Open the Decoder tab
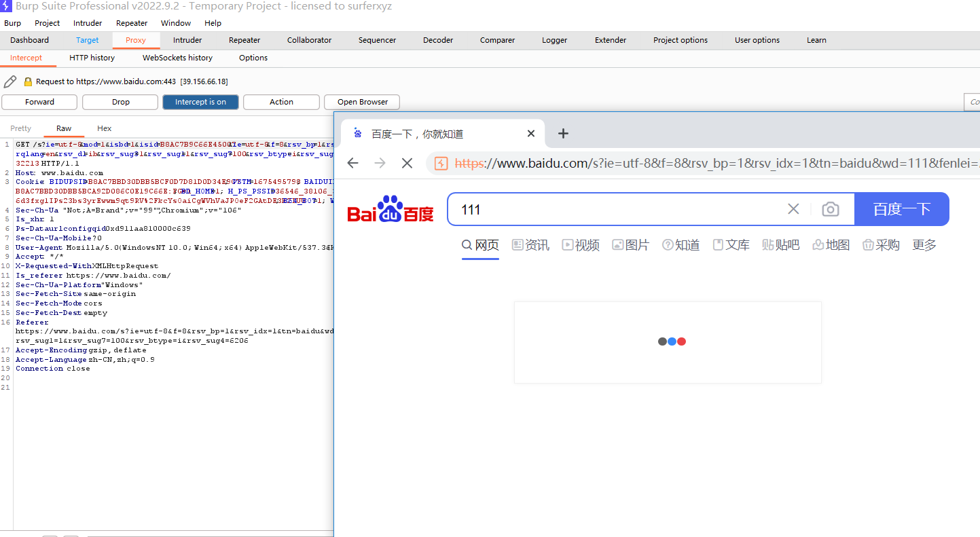The width and height of the screenshot is (980, 537). click(438, 40)
